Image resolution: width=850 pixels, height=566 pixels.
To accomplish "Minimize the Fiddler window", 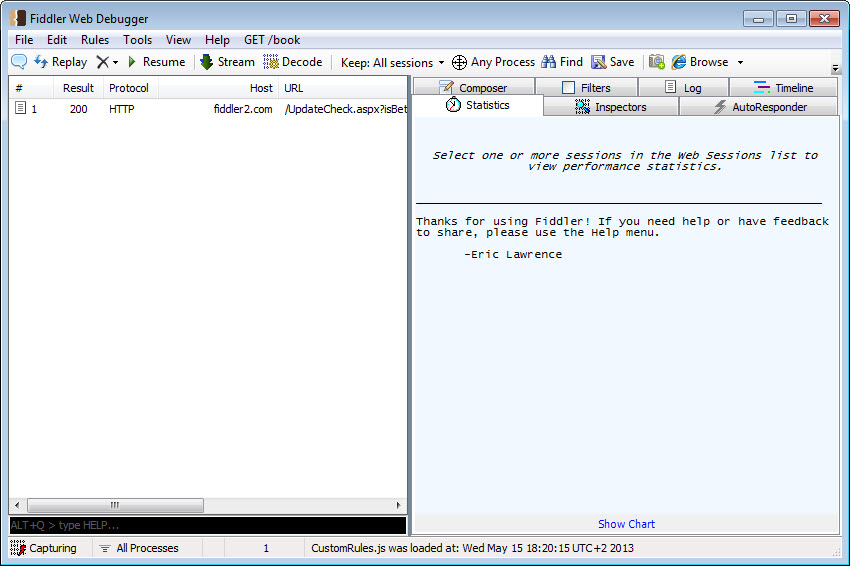I will point(758,19).
